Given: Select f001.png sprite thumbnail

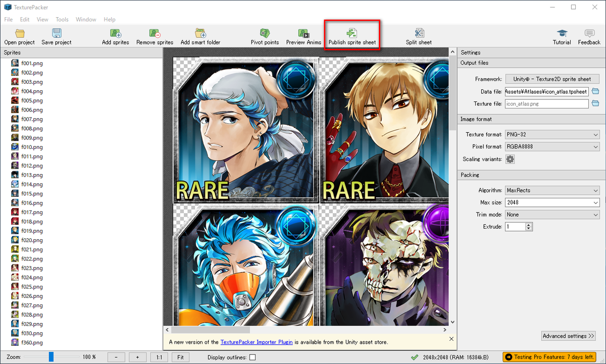Looking at the screenshot, I should (x=16, y=63).
